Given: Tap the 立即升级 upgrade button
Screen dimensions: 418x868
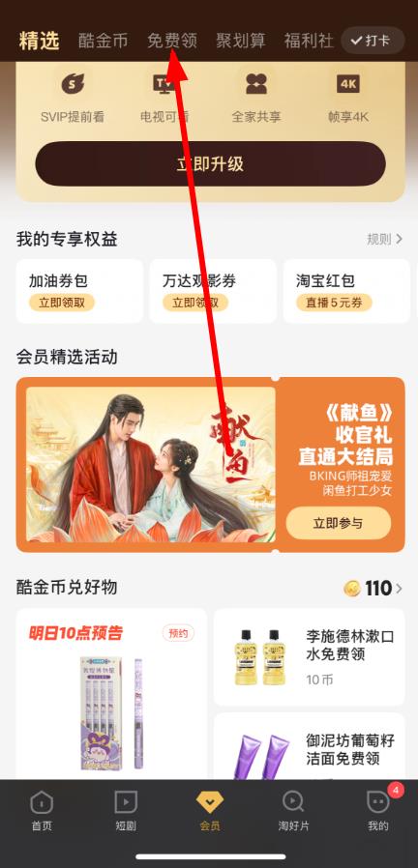Looking at the screenshot, I should (210, 164).
